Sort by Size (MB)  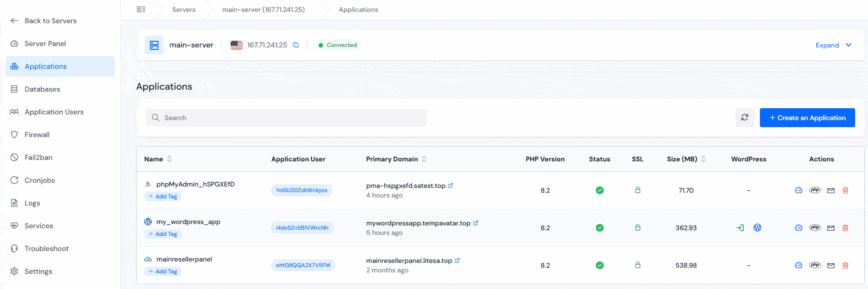tap(703, 159)
